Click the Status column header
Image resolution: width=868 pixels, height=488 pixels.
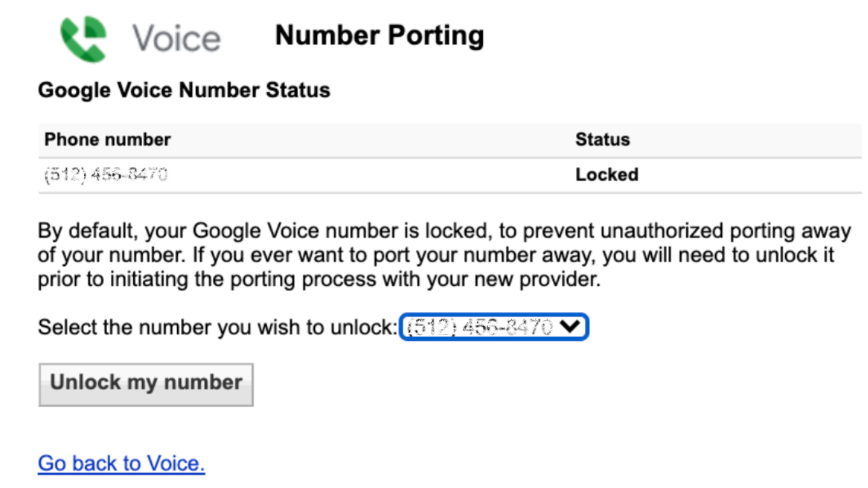pos(602,139)
